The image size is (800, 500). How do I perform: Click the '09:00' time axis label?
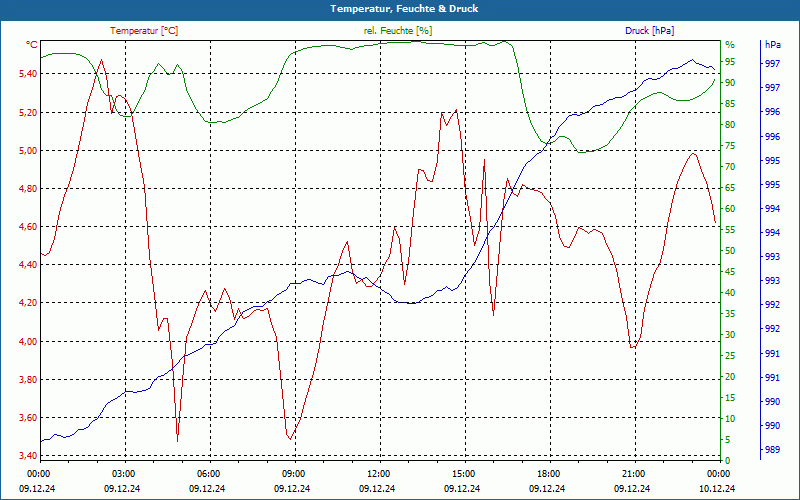click(294, 474)
